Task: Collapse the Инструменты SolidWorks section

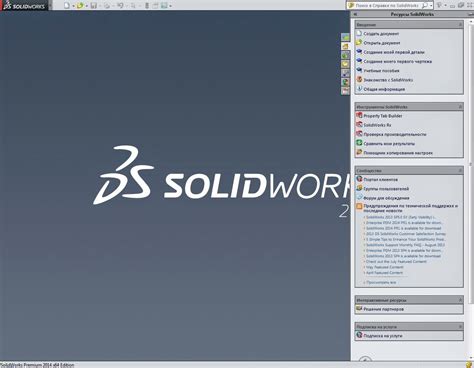Action: [x=460, y=107]
